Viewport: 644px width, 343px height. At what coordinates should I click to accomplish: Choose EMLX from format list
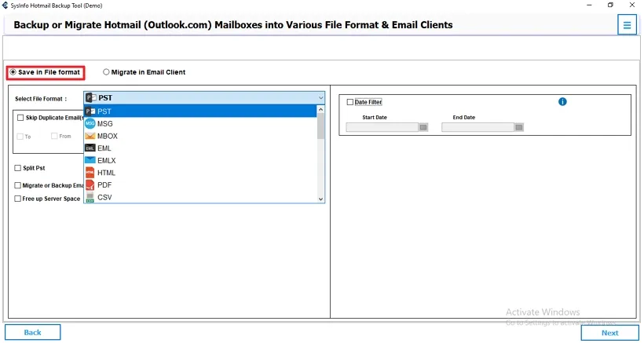pos(200,160)
